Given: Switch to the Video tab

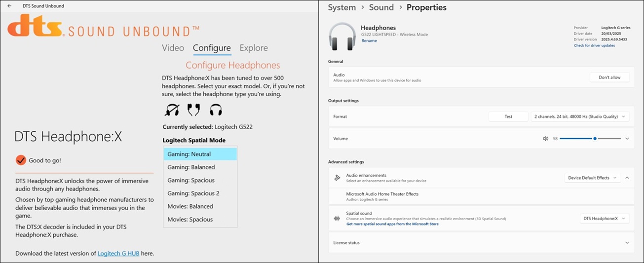Looking at the screenshot, I should pyautogui.click(x=173, y=48).
